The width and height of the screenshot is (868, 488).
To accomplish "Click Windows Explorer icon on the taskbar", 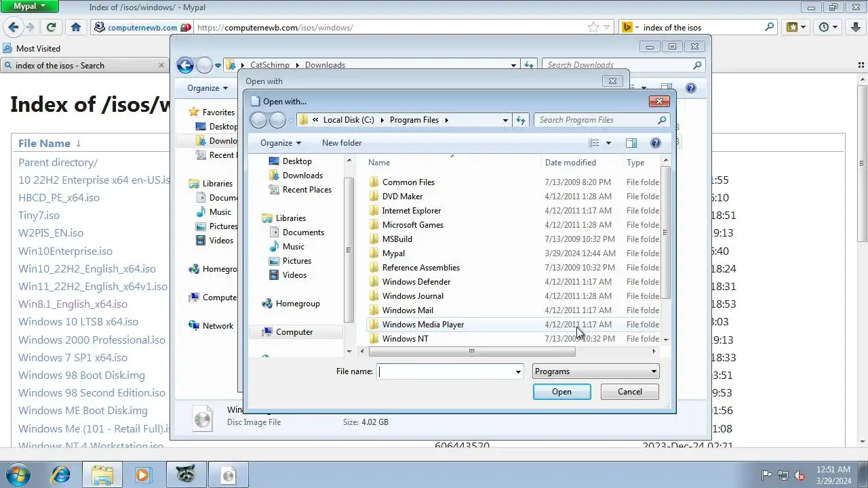I will point(102,474).
